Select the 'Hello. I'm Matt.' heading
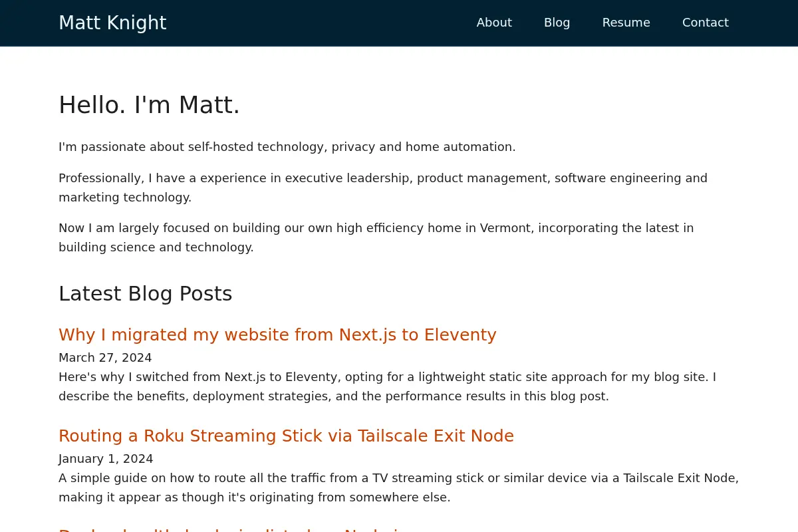This screenshot has width=798, height=532. pyautogui.click(x=149, y=105)
